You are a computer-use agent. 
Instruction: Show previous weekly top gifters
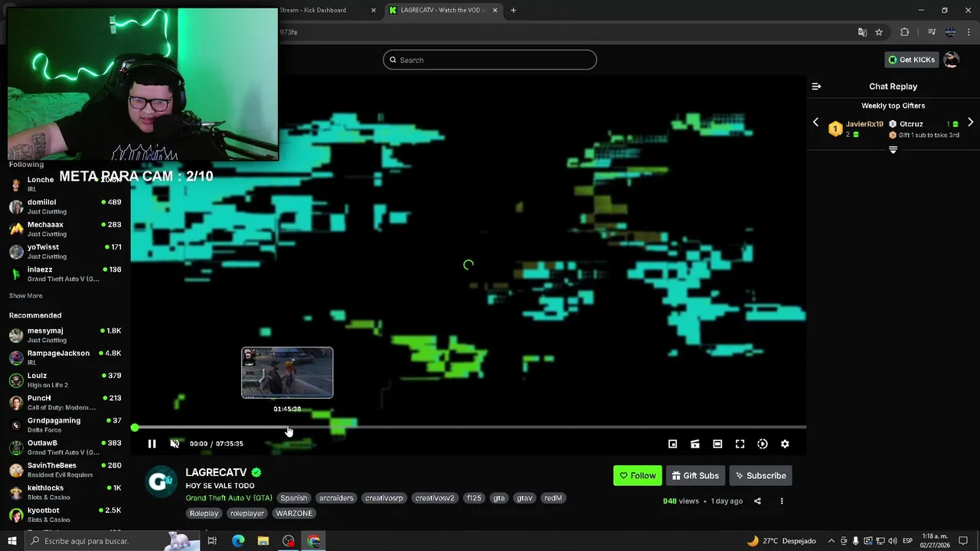pyautogui.click(x=815, y=122)
